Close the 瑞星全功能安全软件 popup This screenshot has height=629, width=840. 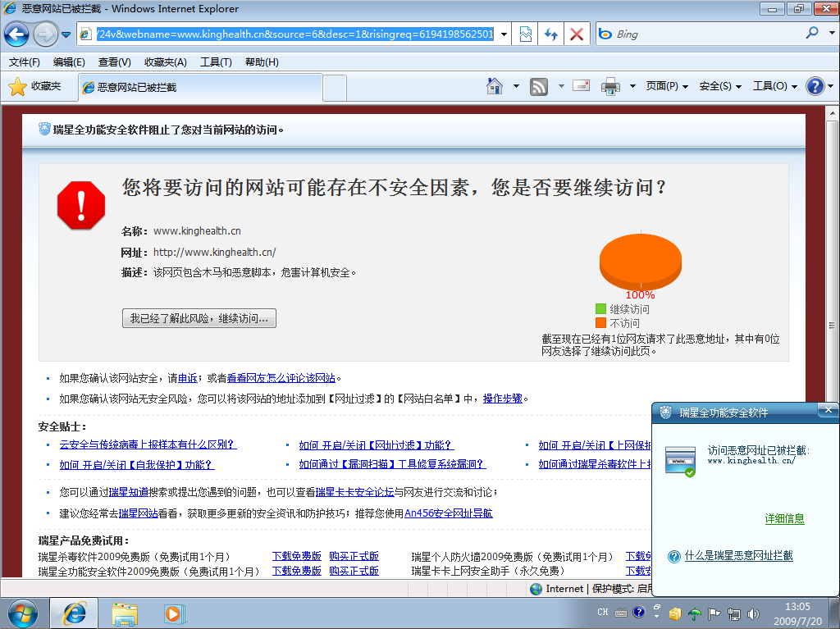click(829, 410)
